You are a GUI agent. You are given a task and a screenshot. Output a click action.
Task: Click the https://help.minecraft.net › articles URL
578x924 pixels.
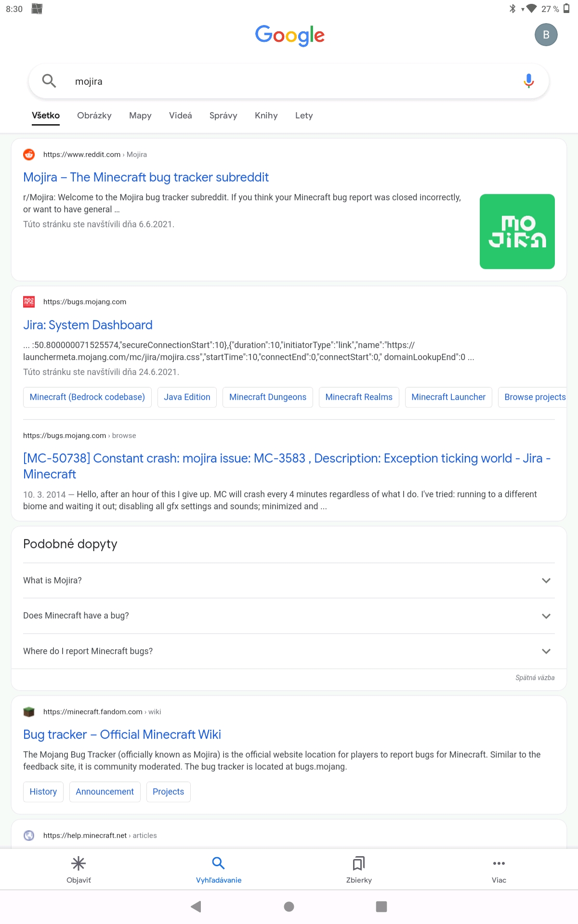(100, 835)
